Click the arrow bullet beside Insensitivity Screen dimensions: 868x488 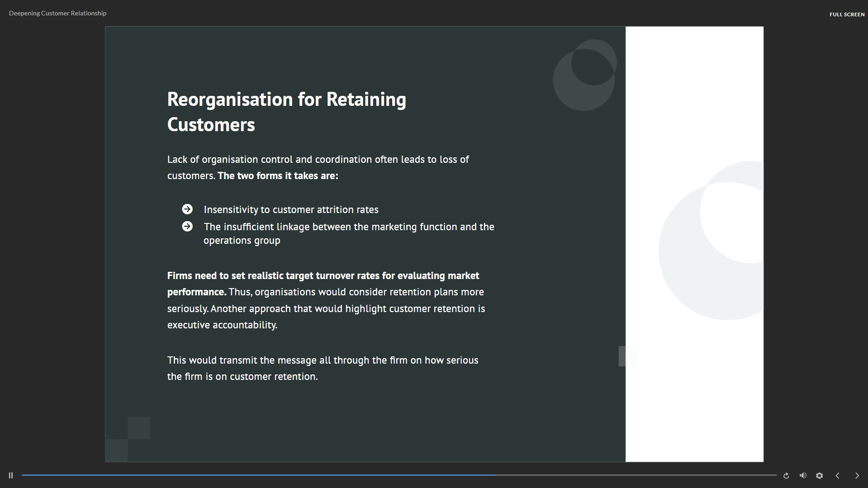coord(187,209)
